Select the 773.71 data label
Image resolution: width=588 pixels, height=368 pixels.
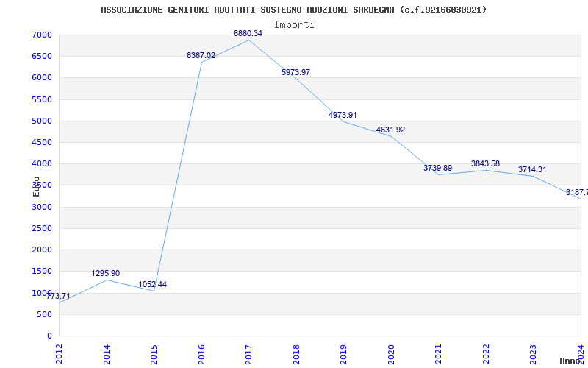pyautogui.click(x=59, y=297)
